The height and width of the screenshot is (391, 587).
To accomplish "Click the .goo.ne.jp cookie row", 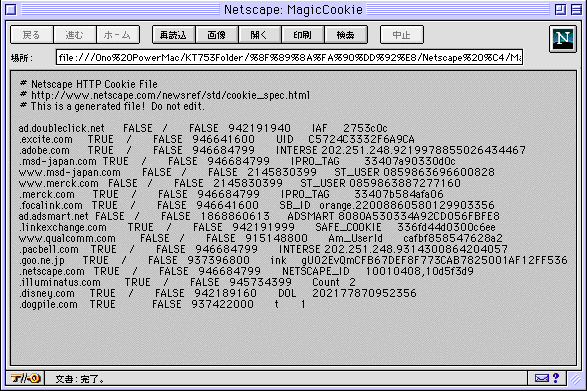I will tap(293, 260).
